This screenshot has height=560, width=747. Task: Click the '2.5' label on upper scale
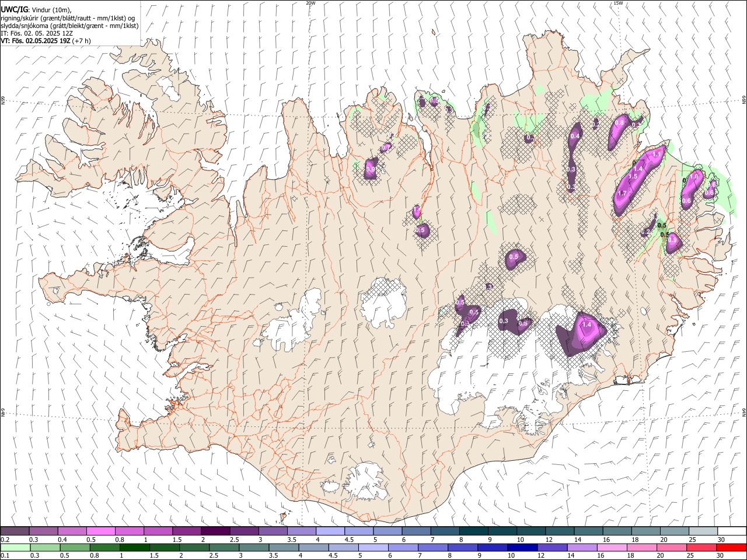pos(234,540)
